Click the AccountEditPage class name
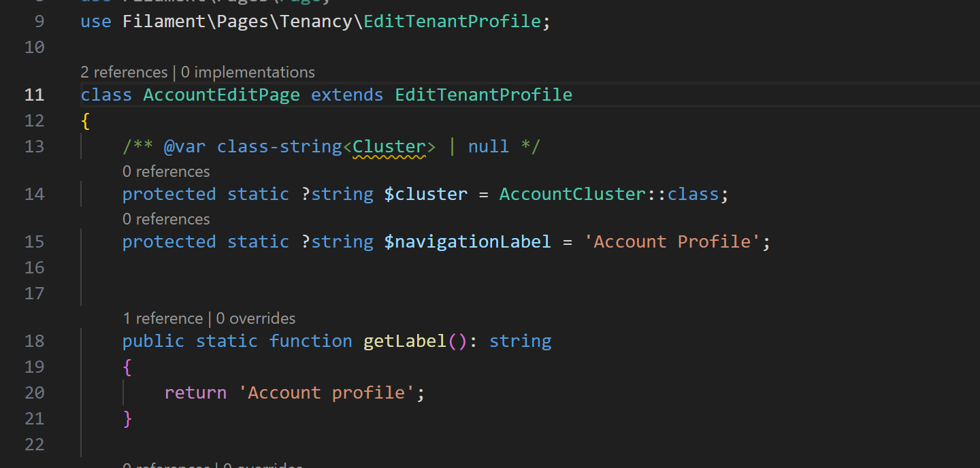Image resolution: width=980 pixels, height=468 pixels. 221,95
